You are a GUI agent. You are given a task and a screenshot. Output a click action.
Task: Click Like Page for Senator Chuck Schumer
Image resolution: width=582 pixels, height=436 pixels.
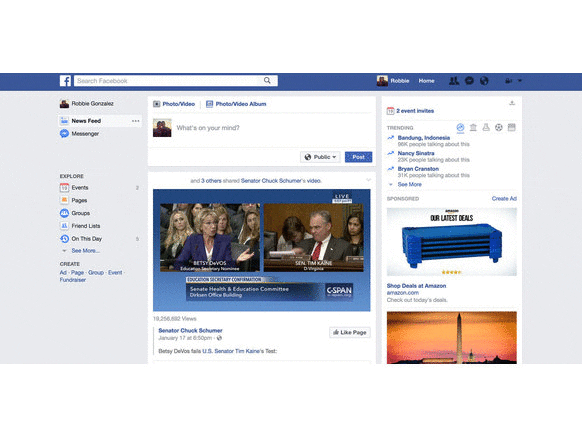coord(350,332)
